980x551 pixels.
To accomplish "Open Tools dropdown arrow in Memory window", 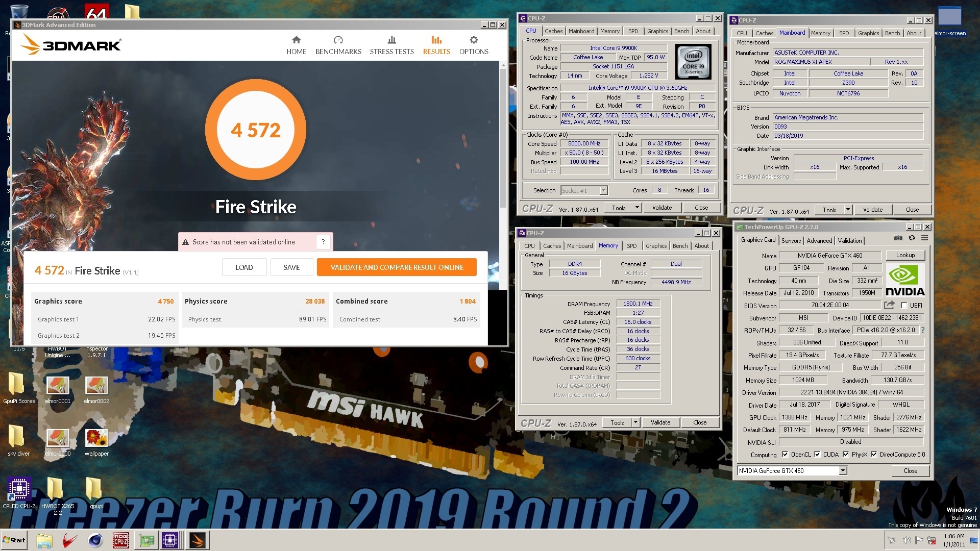I will [x=635, y=422].
